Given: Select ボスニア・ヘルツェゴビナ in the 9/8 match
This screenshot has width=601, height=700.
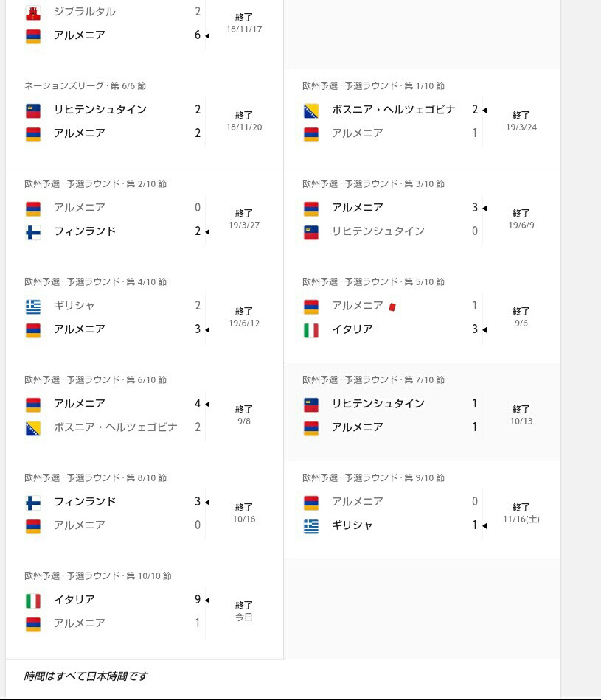Looking at the screenshot, I should [x=116, y=427].
